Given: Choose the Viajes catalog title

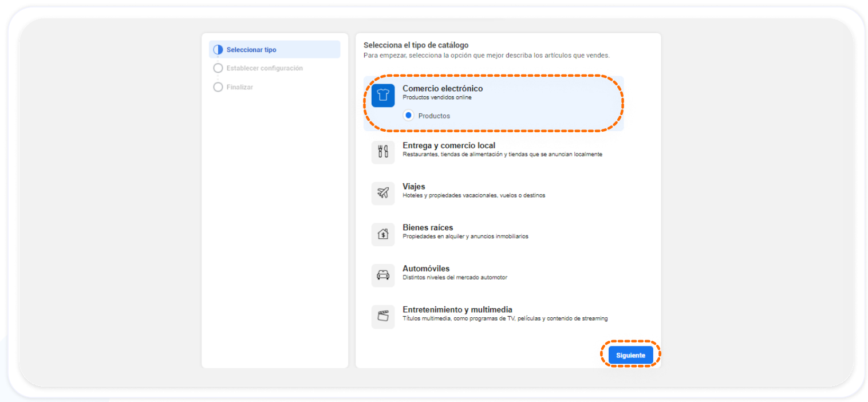Looking at the screenshot, I should tap(414, 187).
